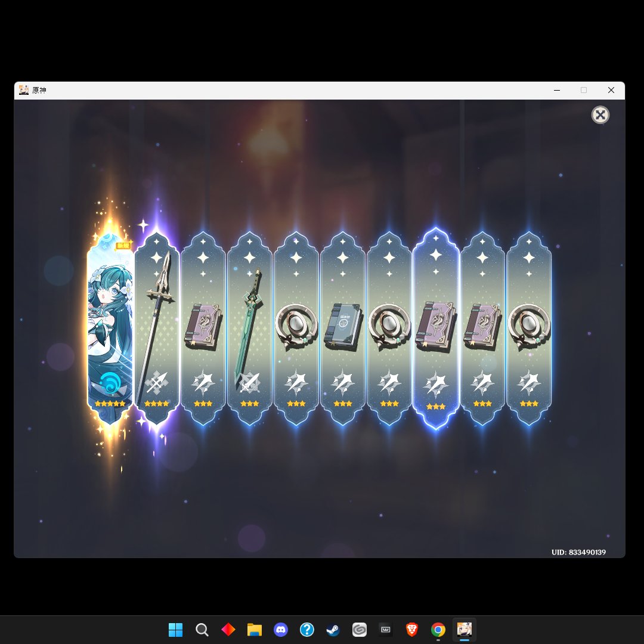Switch to Google Chrome on the taskbar
Viewport: 644px width, 644px height.
coord(438,630)
